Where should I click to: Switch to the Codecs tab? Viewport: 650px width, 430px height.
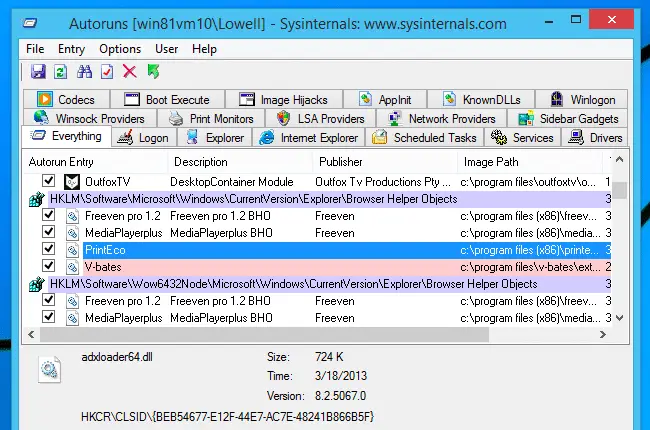tap(66, 100)
